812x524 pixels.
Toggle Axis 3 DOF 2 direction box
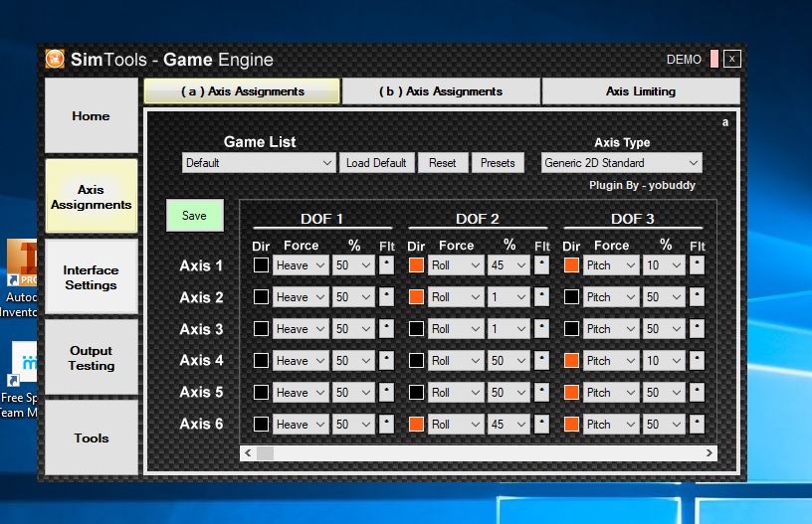[x=416, y=329]
